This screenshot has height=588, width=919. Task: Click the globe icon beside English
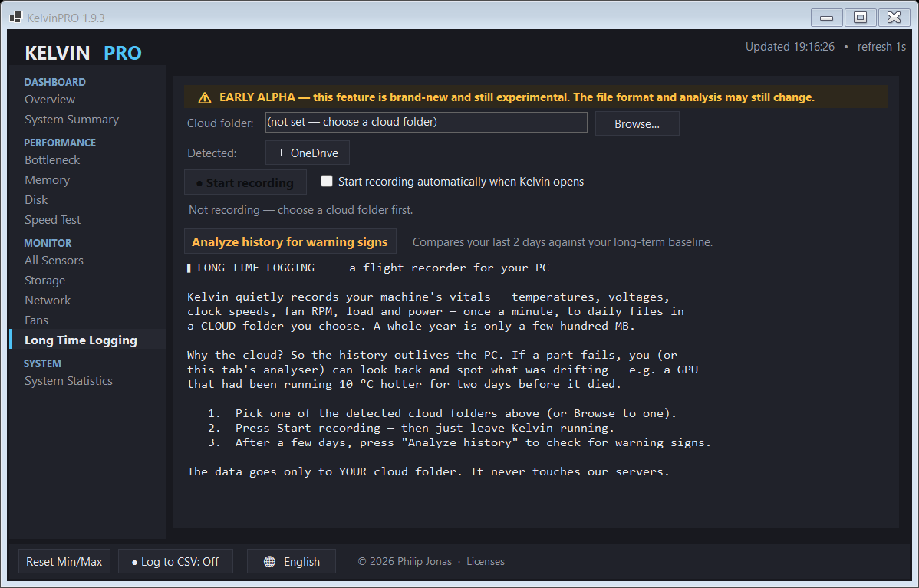tap(269, 562)
